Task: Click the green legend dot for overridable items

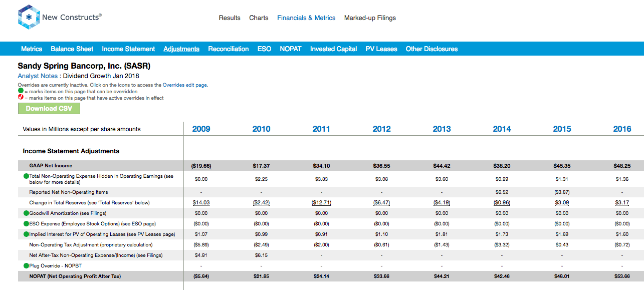Action: coord(21,92)
